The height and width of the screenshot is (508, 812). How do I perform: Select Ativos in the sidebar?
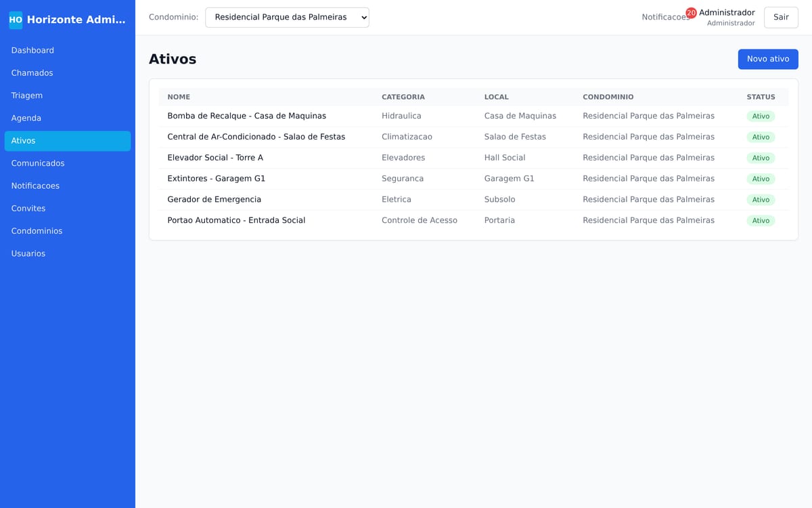coord(68,141)
